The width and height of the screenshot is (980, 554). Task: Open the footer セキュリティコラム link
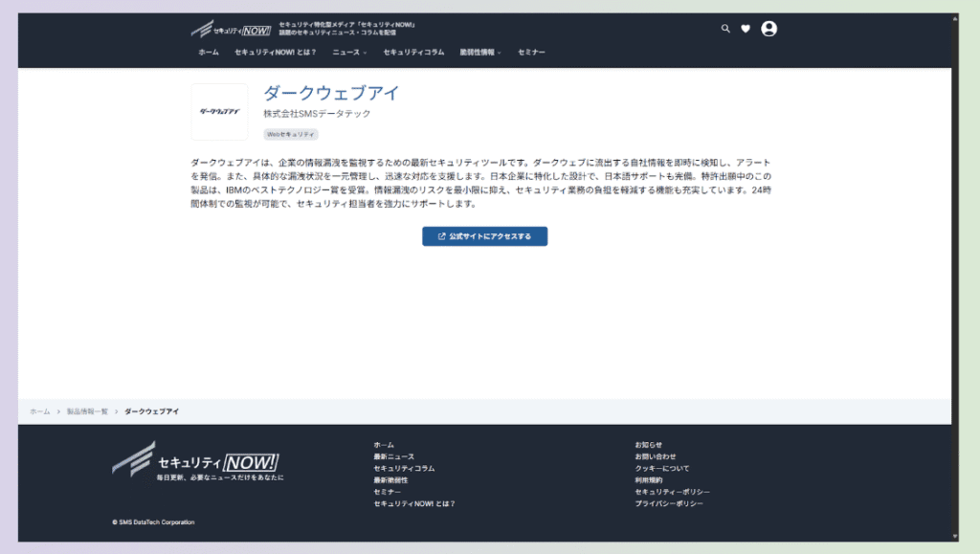click(x=404, y=469)
